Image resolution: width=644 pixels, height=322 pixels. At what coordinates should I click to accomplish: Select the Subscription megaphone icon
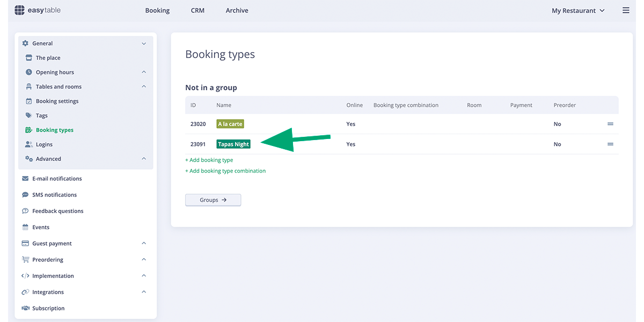click(x=25, y=308)
